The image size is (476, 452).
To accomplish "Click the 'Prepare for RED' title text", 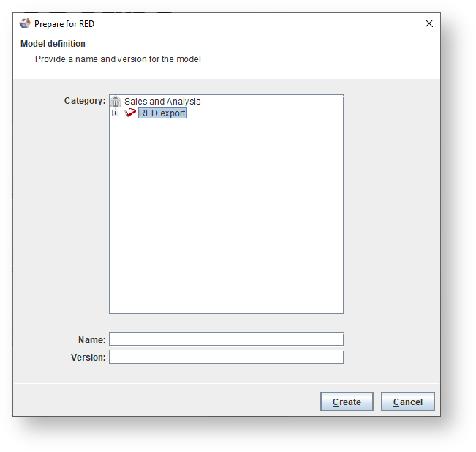I will (64, 24).
